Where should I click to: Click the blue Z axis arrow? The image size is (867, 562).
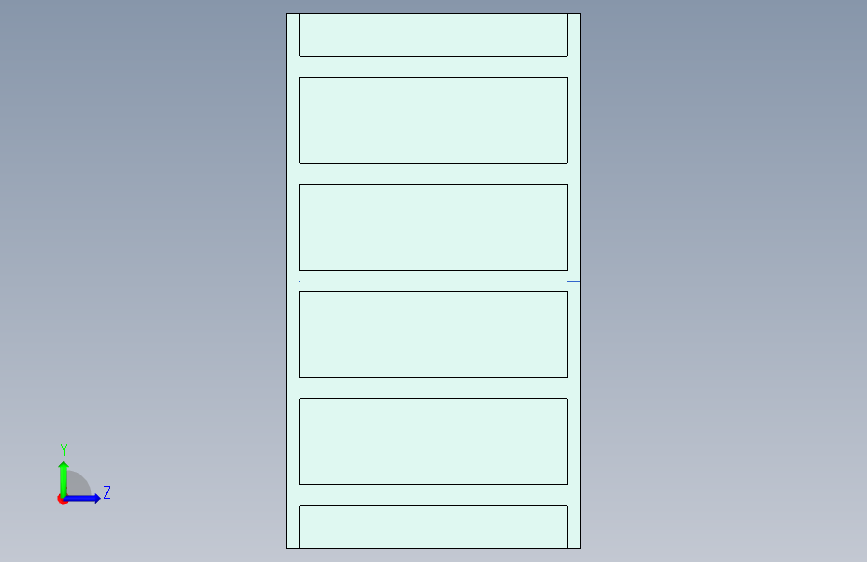[x=83, y=498]
